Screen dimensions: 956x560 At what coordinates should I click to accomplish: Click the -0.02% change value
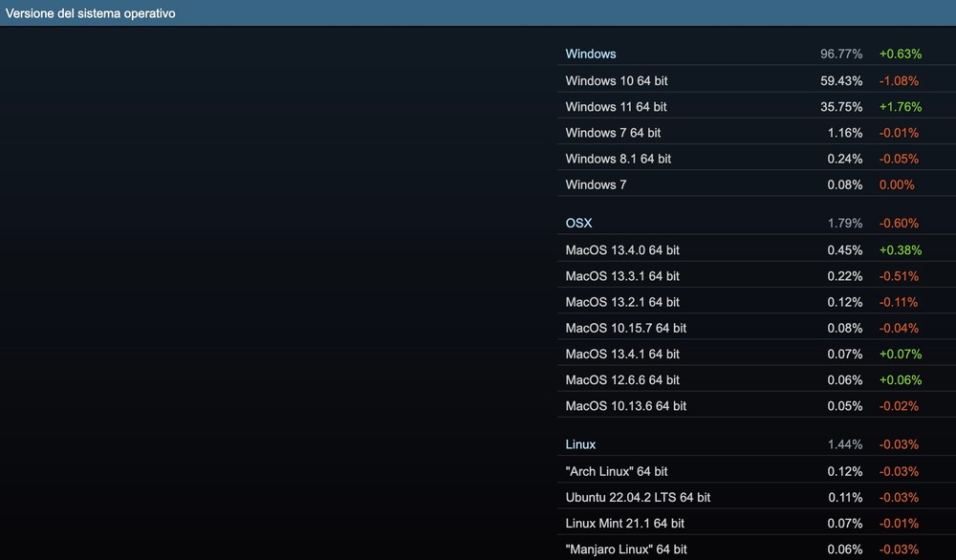[x=899, y=406]
